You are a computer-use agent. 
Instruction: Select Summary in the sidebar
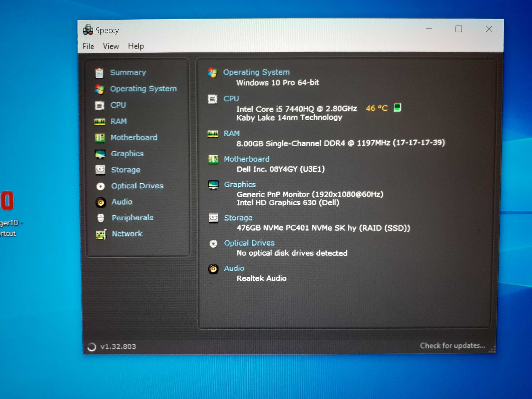pyautogui.click(x=128, y=72)
